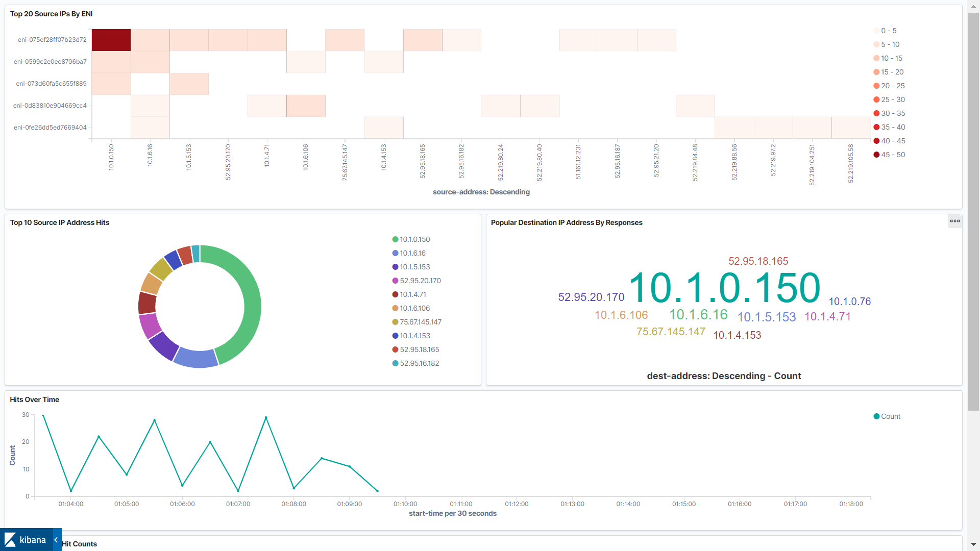Image resolution: width=980 pixels, height=551 pixels.
Task: Click 52.95.18.165 in the tag cloud
Action: [758, 261]
